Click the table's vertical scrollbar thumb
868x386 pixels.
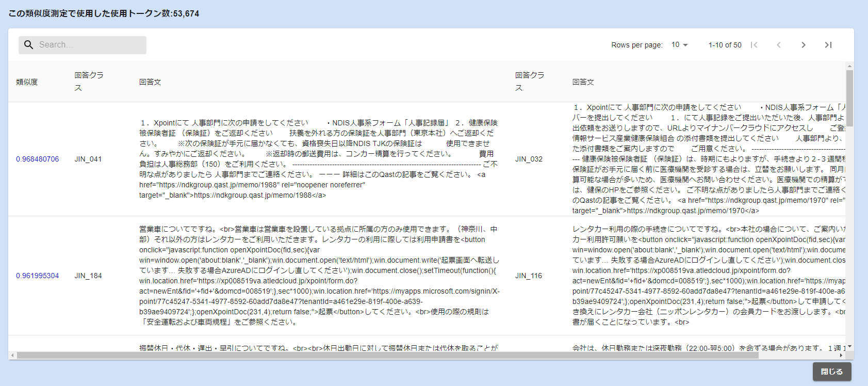(x=849, y=98)
